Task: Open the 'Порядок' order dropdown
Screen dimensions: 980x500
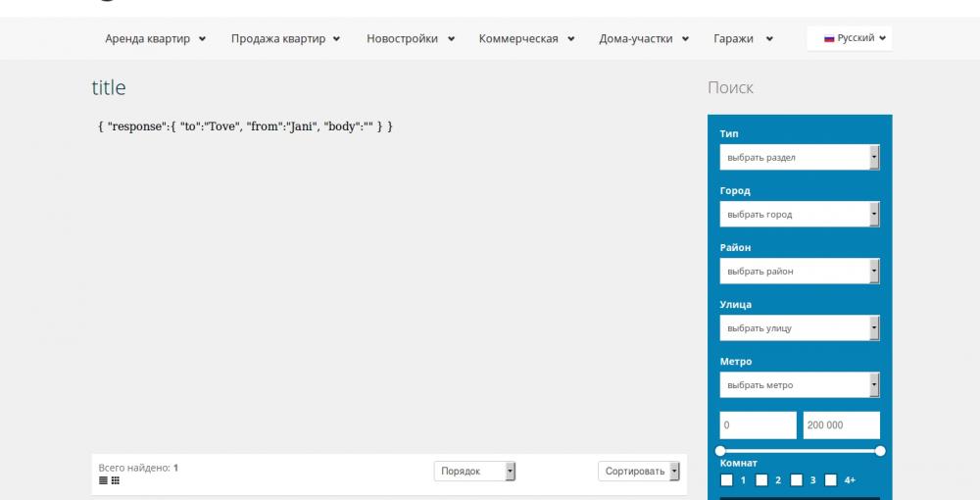Action: click(474, 472)
